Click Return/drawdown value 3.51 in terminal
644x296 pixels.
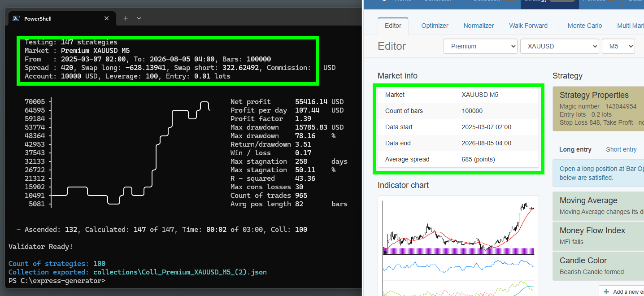coord(303,144)
